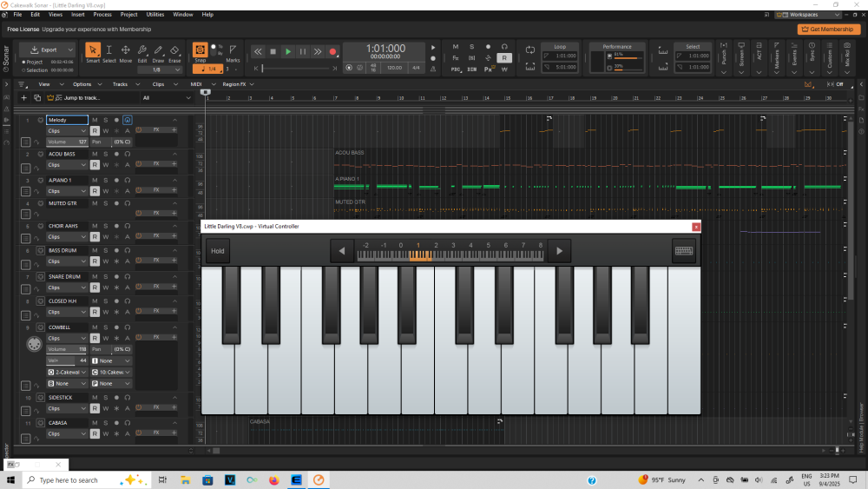Expand the Markers module chevron
Viewport: 868px width, 489px height.
pos(777,72)
